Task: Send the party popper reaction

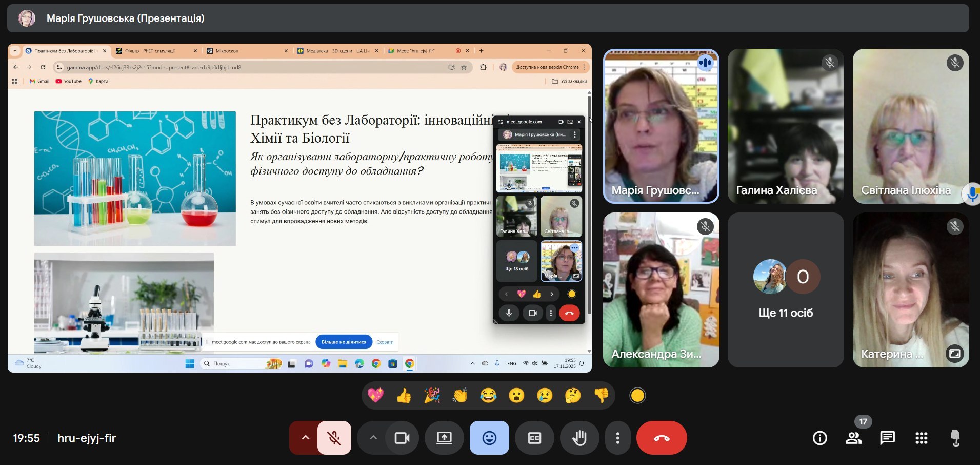Action: 432,396
